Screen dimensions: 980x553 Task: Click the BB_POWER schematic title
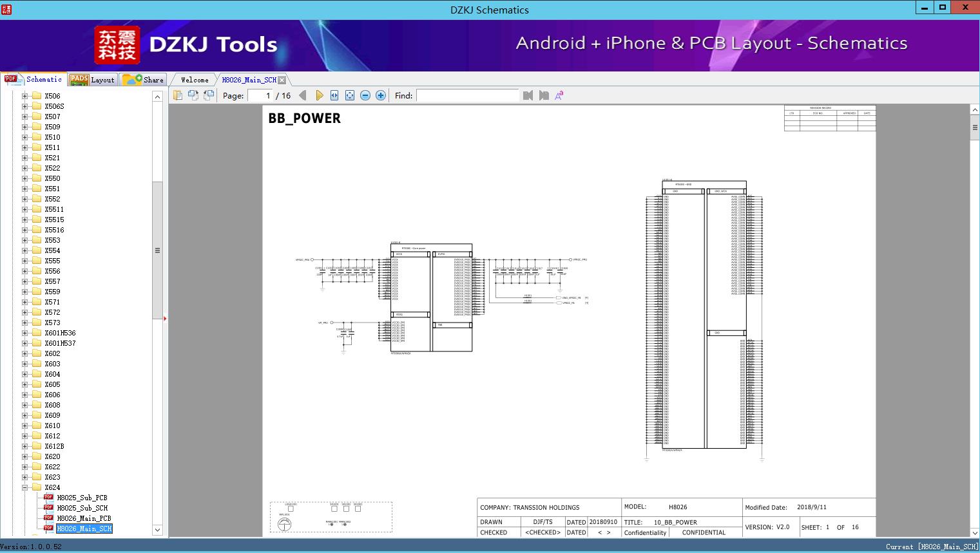305,118
